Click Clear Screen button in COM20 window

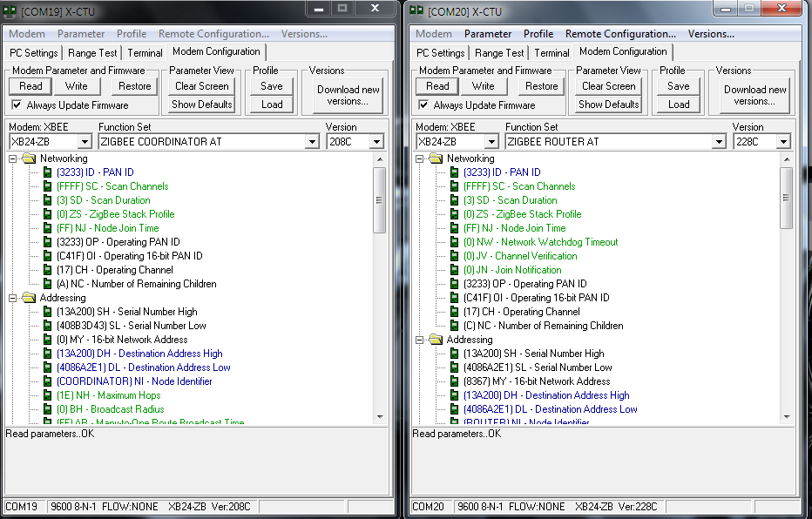pos(608,86)
